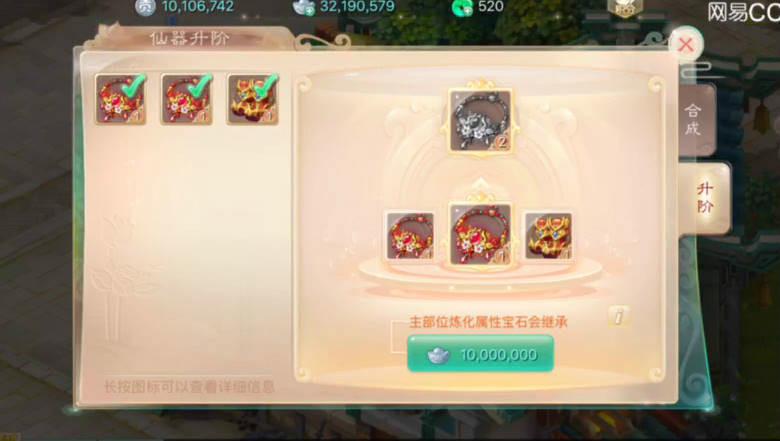This screenshot has width=780, height=441.
Task: Close the 仙器升阶 panel
Action: click(x=686, y=45)
